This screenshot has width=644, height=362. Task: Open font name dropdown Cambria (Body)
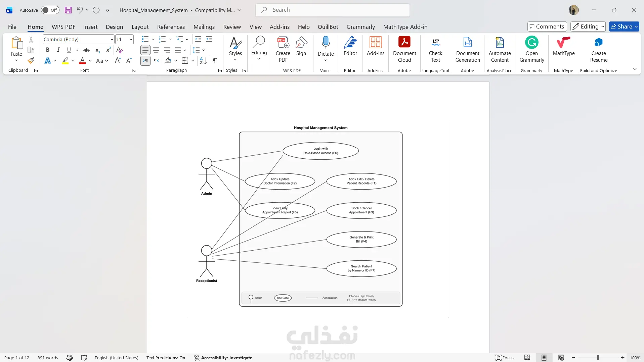112,40
